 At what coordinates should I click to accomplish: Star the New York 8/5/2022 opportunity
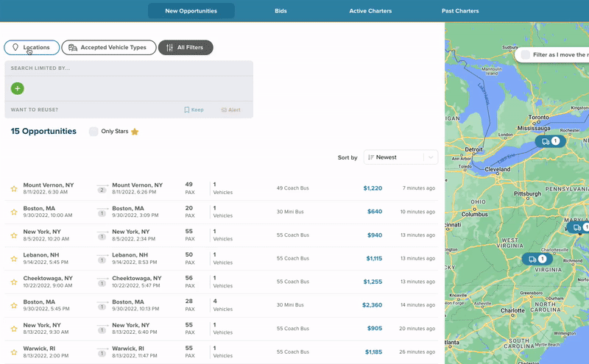pos(14,235)
